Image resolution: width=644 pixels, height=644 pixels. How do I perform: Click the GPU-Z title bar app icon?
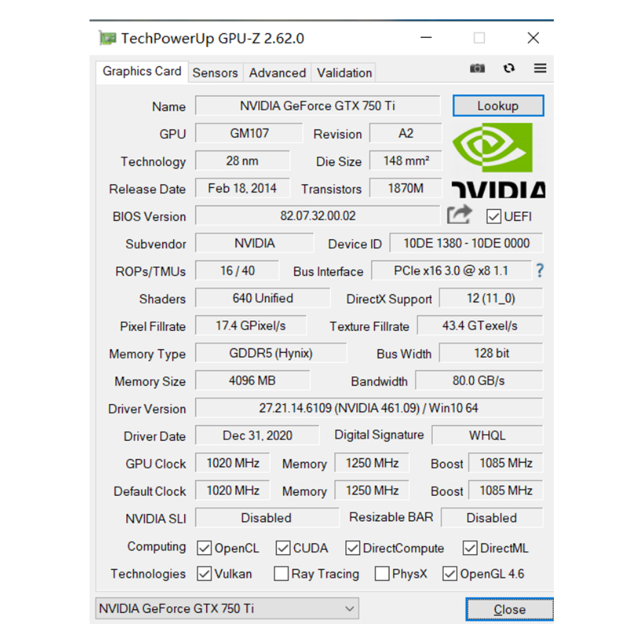pos(108,38)
